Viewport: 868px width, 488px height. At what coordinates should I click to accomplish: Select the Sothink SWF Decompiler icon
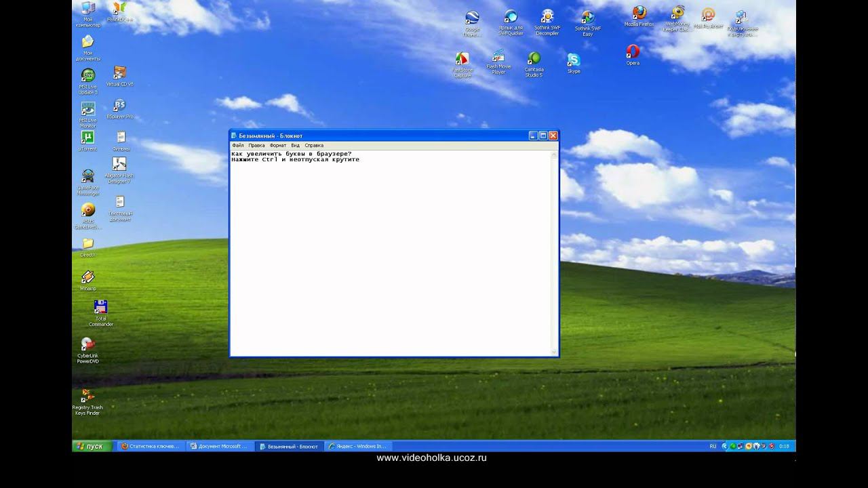547,22
